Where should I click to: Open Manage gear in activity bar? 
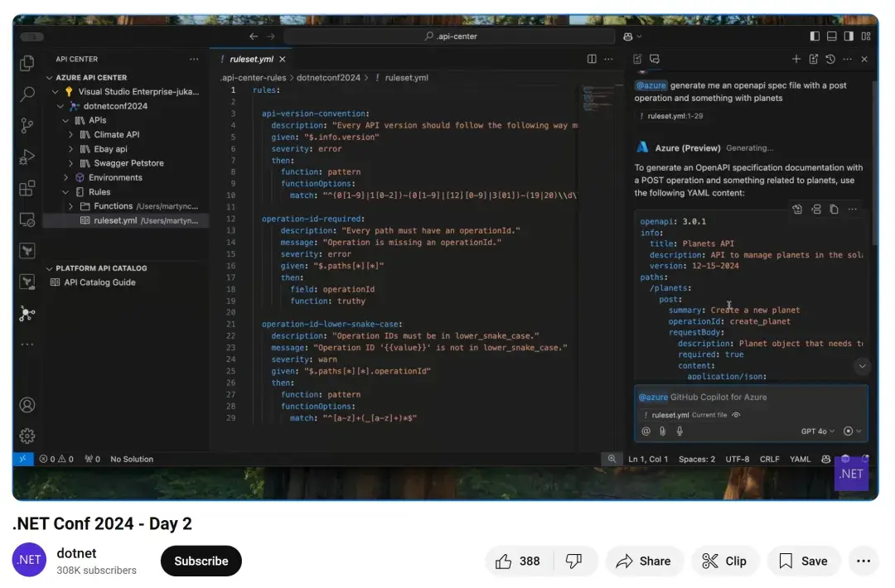pos(27,436)
